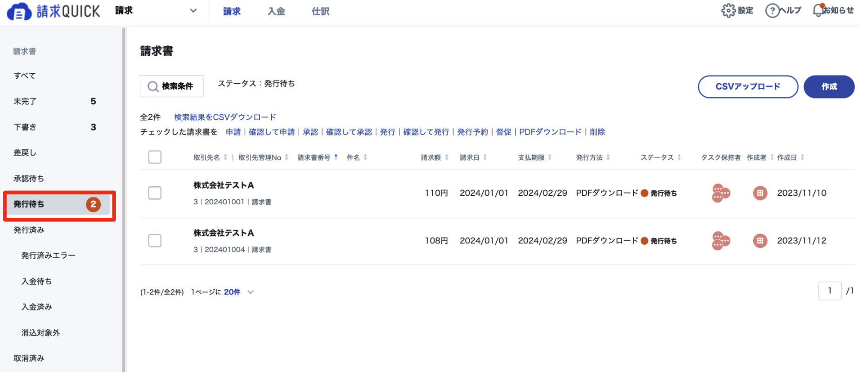Switch to the 請求 top tab
Image resolution: width=868 pixels, height=372 pixels.
[232, 12]
